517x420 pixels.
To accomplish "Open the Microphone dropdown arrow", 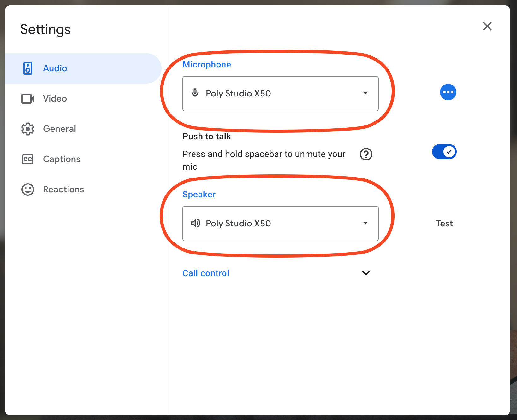I will pyautogui.click(x=365, y=93).
